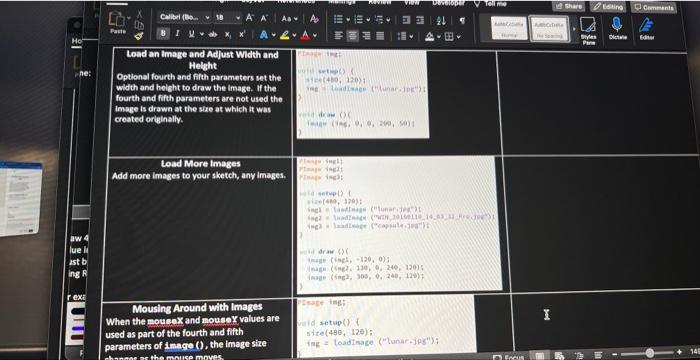Select Print Layout view icon

click(540, 356)
